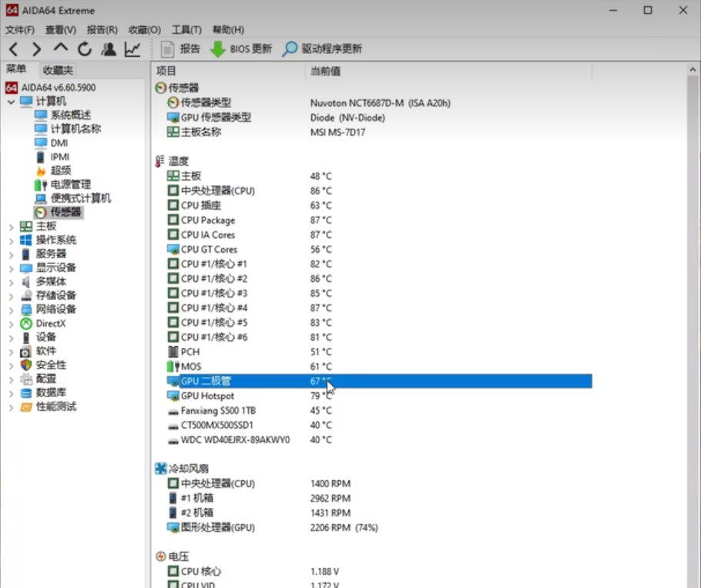This screenshot has height=588, width=701.
Task: Go up one level with the up arrow
Action: coord(61,48)
